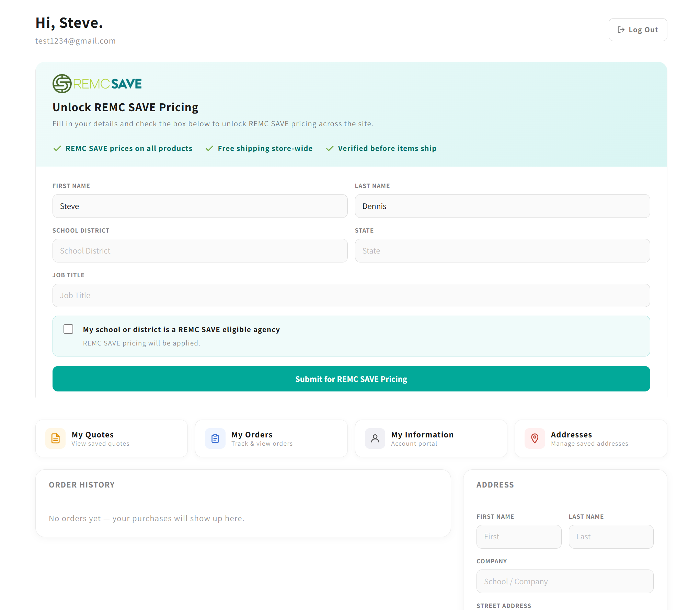Viewport: 700px width, 610px height.
Task: Click the My Information person icon
Action: point(375,438)
